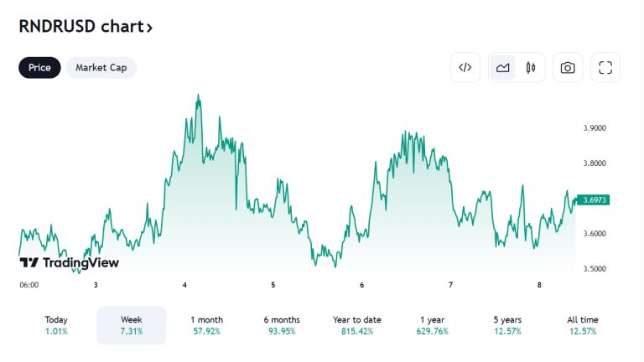Take a chart snapshot with camera icon

(x=568, y=68)
